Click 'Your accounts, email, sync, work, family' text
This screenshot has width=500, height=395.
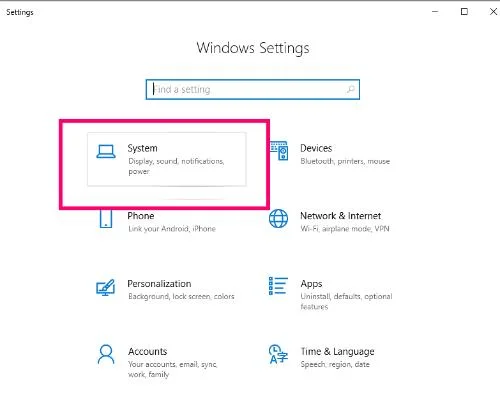coord(173,369)
